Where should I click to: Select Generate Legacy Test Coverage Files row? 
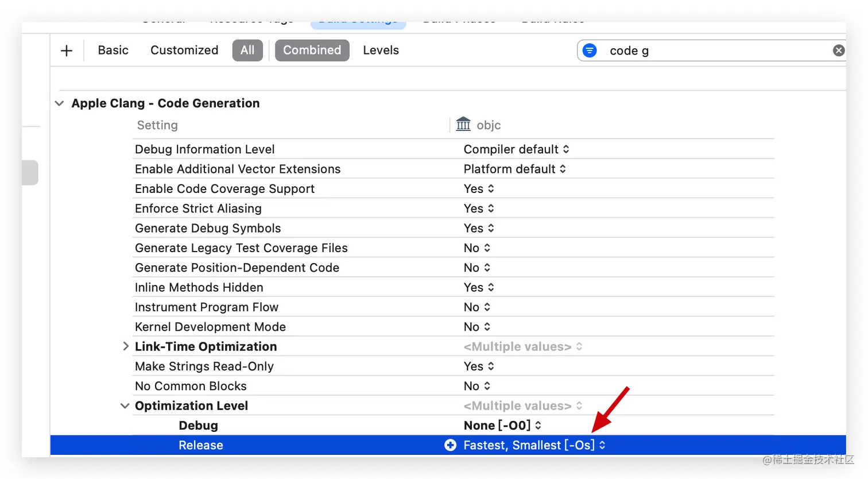[453, 248]
